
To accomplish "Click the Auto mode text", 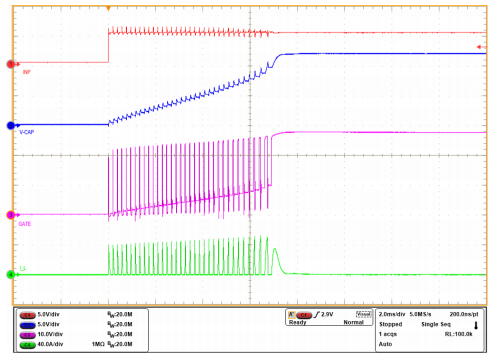I will click(385, 344).
